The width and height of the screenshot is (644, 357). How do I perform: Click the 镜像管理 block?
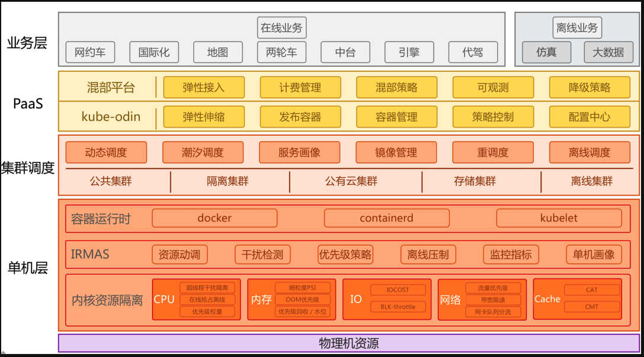pos(396,152)
